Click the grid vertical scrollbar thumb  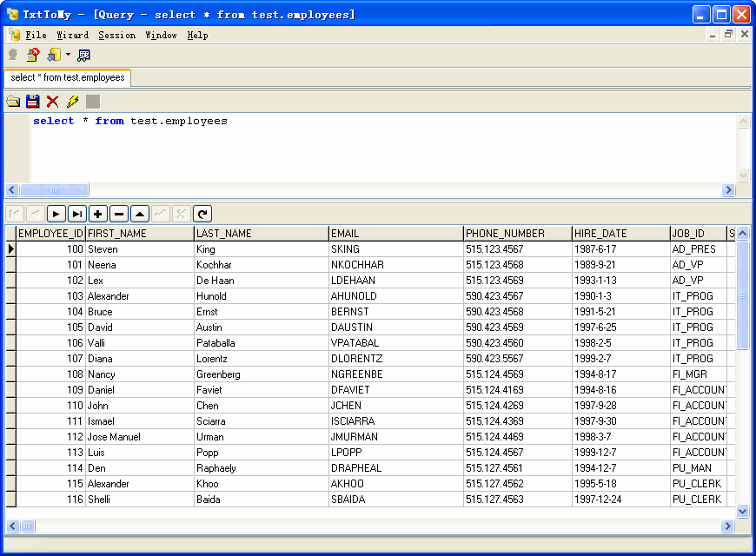point(742,295)
